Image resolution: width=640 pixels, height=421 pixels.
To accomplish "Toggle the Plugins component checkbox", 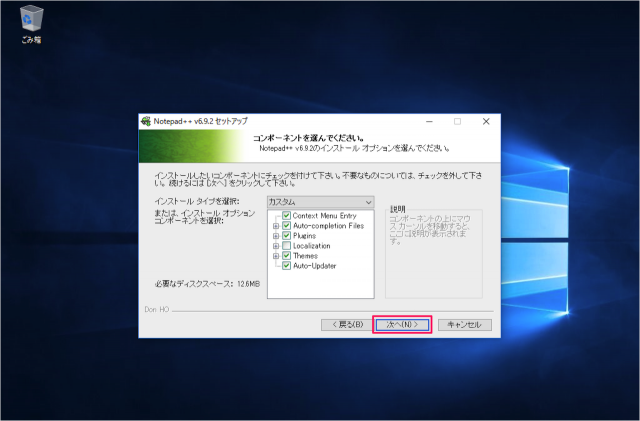I will click(x=287, y=236).
